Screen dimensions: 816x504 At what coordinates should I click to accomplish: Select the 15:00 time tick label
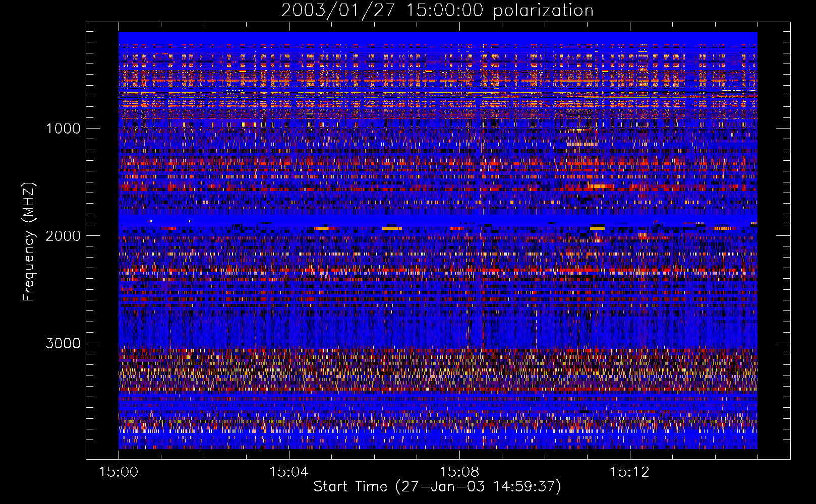[x=119, y=472]
